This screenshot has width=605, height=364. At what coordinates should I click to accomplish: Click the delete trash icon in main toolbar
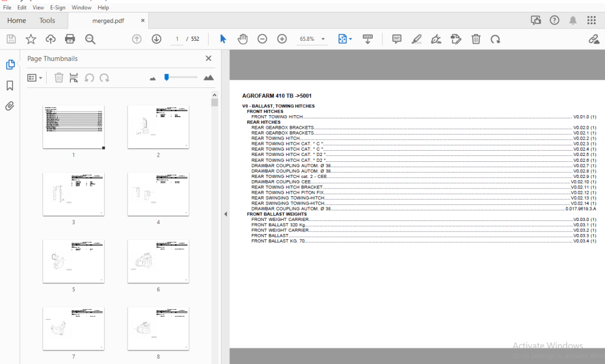[x=476, y=39]
